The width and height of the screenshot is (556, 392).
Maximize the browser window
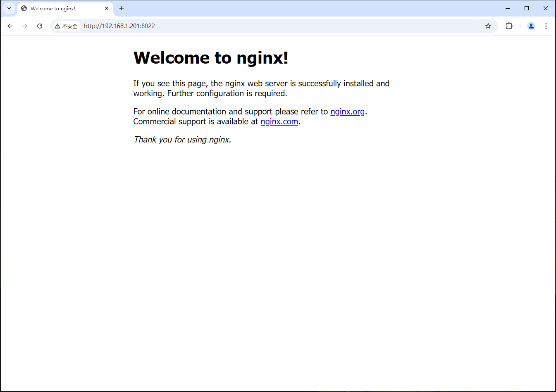point(527,8)
